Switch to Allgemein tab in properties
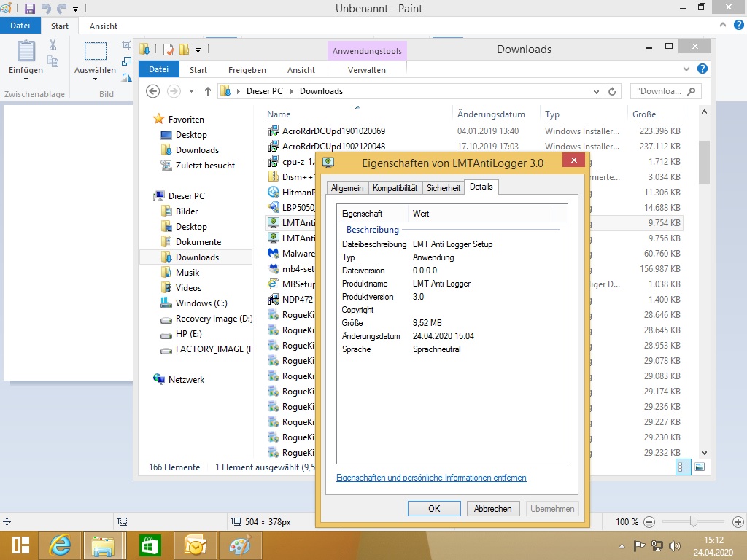This screenshot has width=747, height=560. pos(347,188)
